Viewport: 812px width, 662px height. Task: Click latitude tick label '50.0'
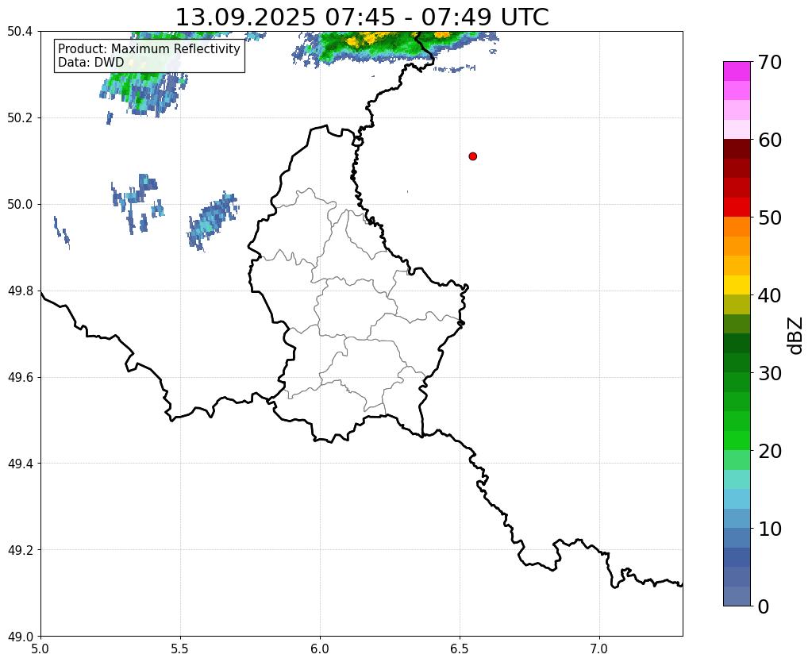[20, 205]
